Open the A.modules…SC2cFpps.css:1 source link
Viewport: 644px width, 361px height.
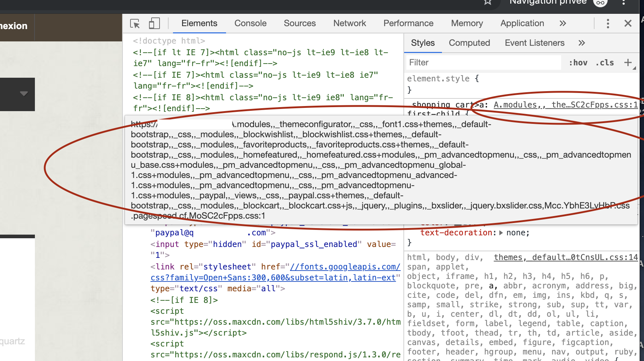pyautogui.click(x=566, y=105)
